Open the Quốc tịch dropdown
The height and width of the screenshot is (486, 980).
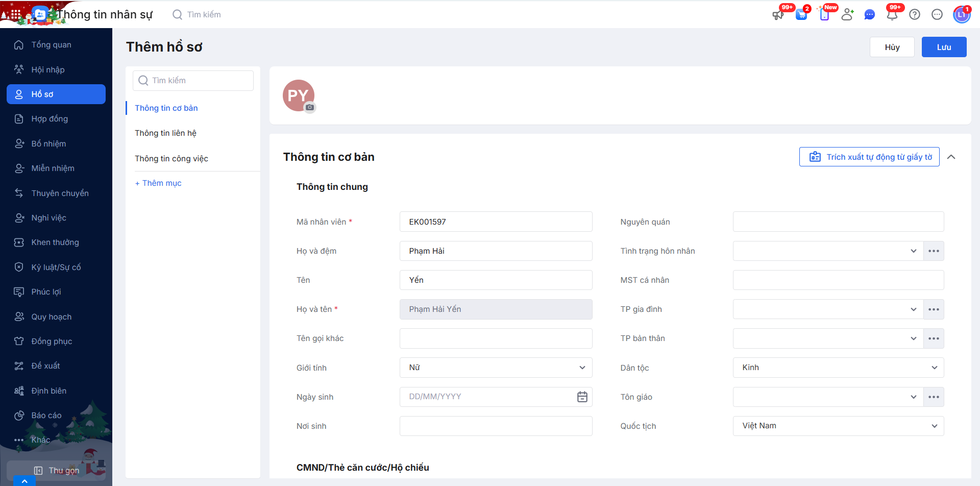838,426
